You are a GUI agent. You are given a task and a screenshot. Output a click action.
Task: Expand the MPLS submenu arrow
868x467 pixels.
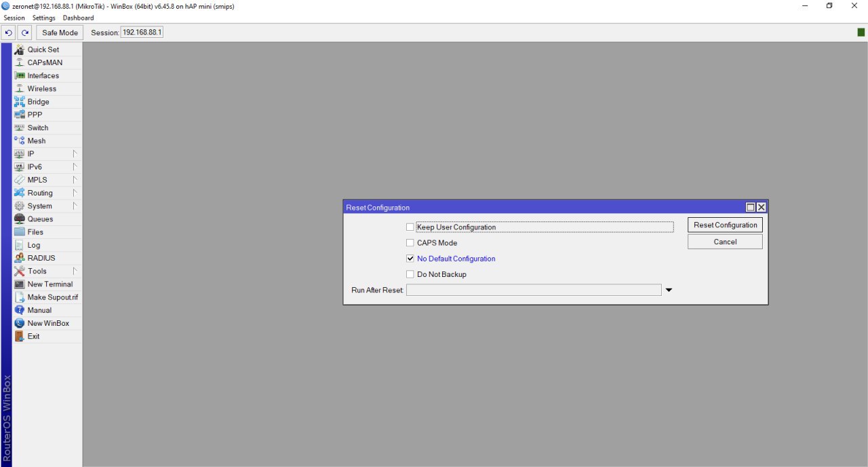click(x=75, y=180)
